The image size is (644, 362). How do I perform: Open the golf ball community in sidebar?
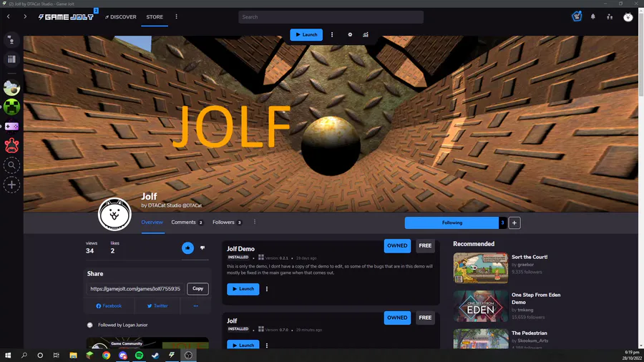[x=11, y=87]
